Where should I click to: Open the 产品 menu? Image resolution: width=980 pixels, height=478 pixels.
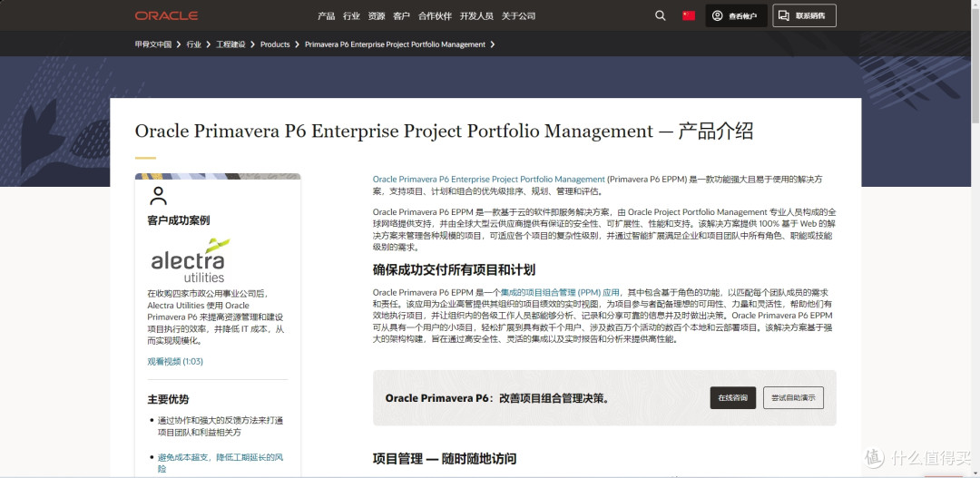327,16
